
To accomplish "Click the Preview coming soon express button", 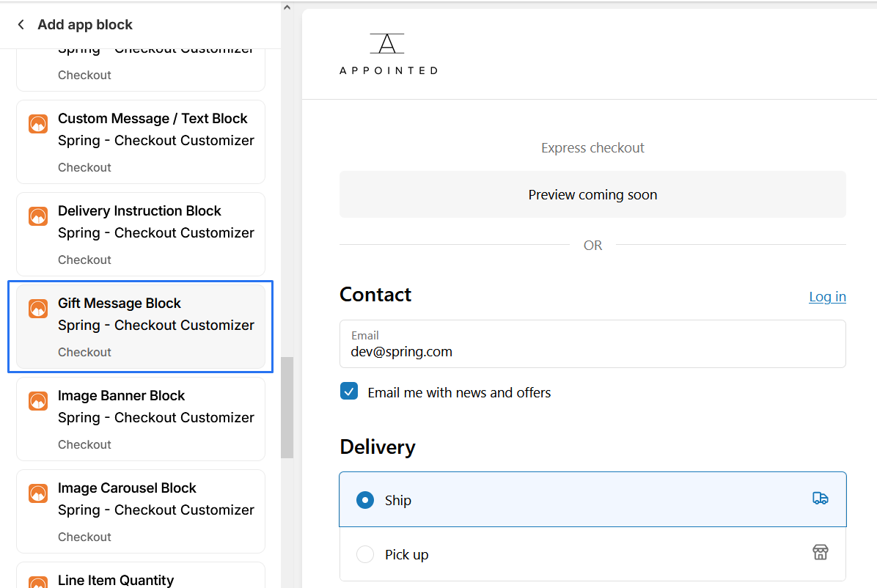I will point(592,194).
